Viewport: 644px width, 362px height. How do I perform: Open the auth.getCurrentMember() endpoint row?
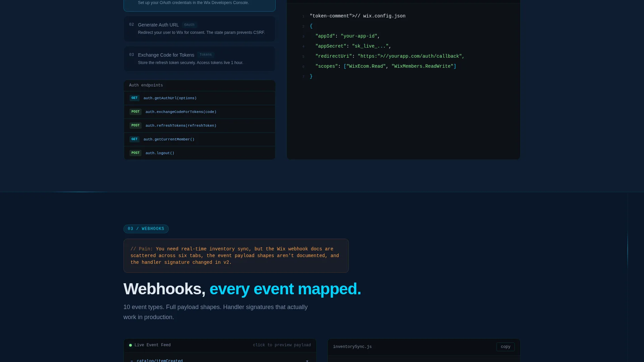click(x=199, y=139)
